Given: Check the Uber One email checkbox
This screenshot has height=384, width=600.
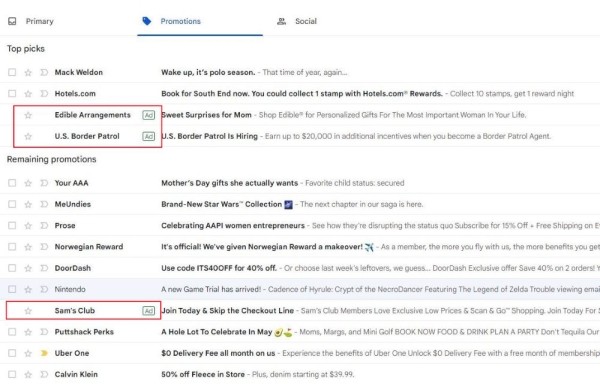Looking at the screenshot, I should coord(12,353).
